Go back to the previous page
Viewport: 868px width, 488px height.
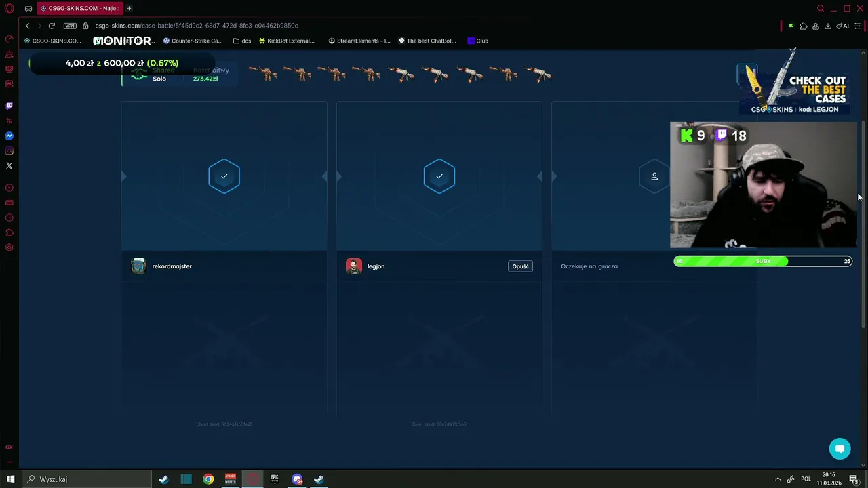coord(27,26)
